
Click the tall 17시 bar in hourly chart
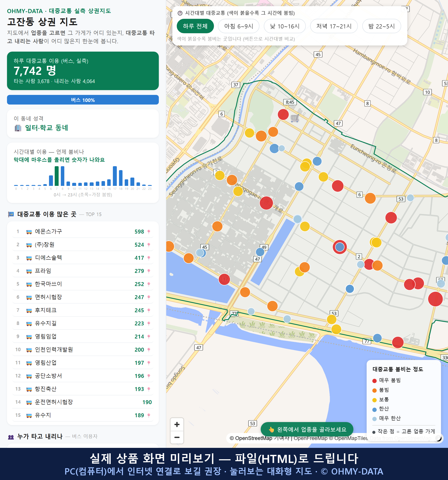115,176
